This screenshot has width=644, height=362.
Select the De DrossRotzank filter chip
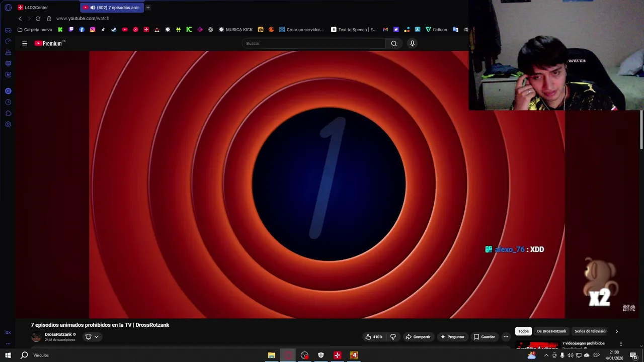(x=551, y=331)
